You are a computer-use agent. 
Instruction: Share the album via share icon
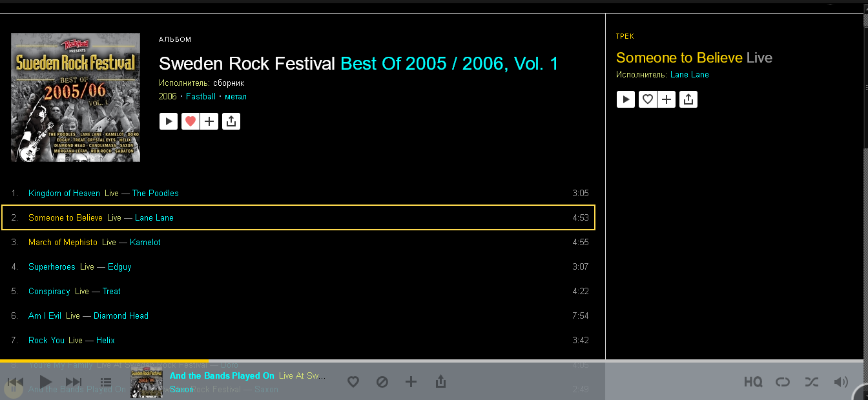point(231,121)
